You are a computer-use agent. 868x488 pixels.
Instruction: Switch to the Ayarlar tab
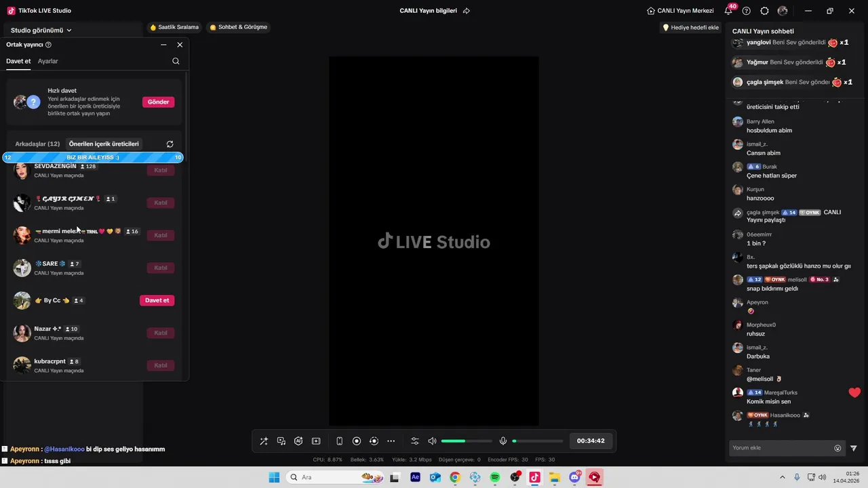(x=47, y=61)
